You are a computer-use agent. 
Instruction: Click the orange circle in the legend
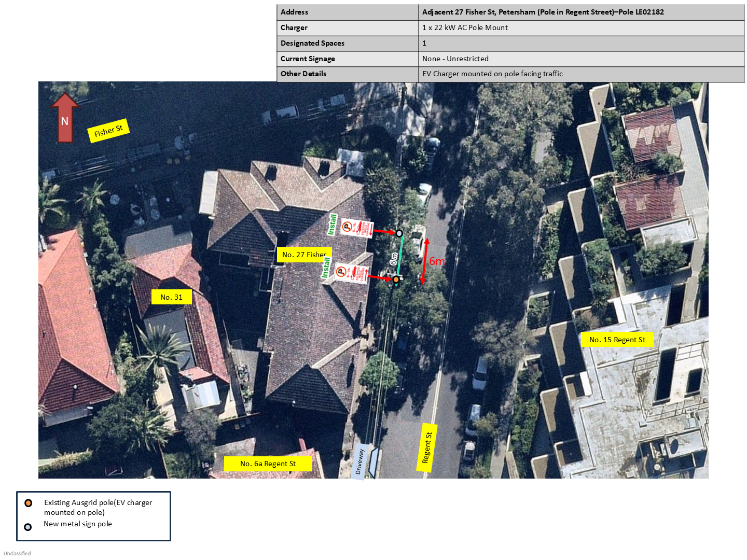pyautogui.click(x=29, y=503)
